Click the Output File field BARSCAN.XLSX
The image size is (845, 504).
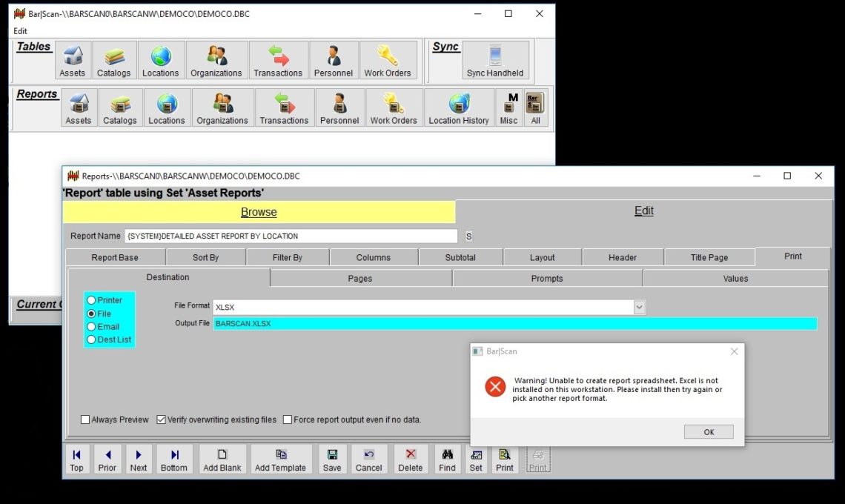[x=515, y=323]
